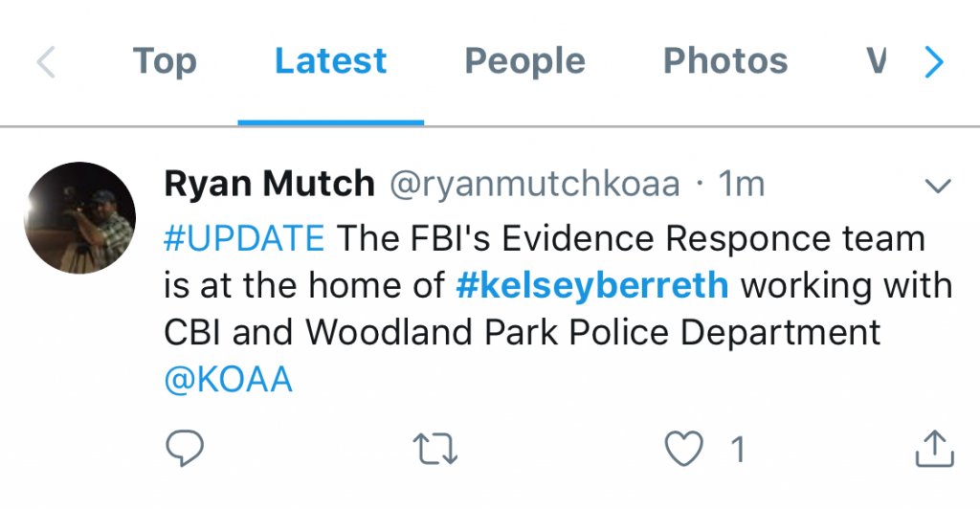This screenshot has width=980, height=509.
Task: Click the Ryan Mutch display name
Action: (x=269, y=184)
